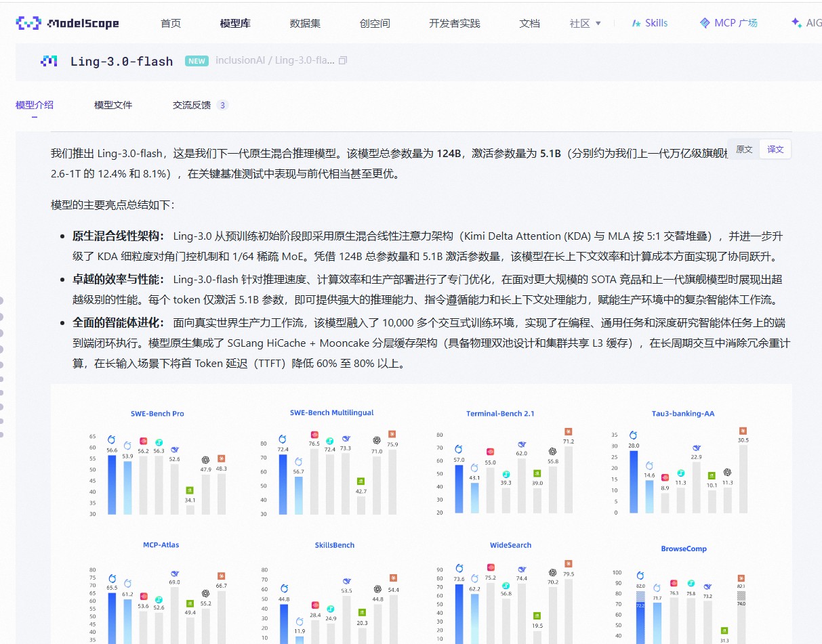Click the SWE-Bench Pro chart title
The image size is (822, 644).
(x=157, y=414)
